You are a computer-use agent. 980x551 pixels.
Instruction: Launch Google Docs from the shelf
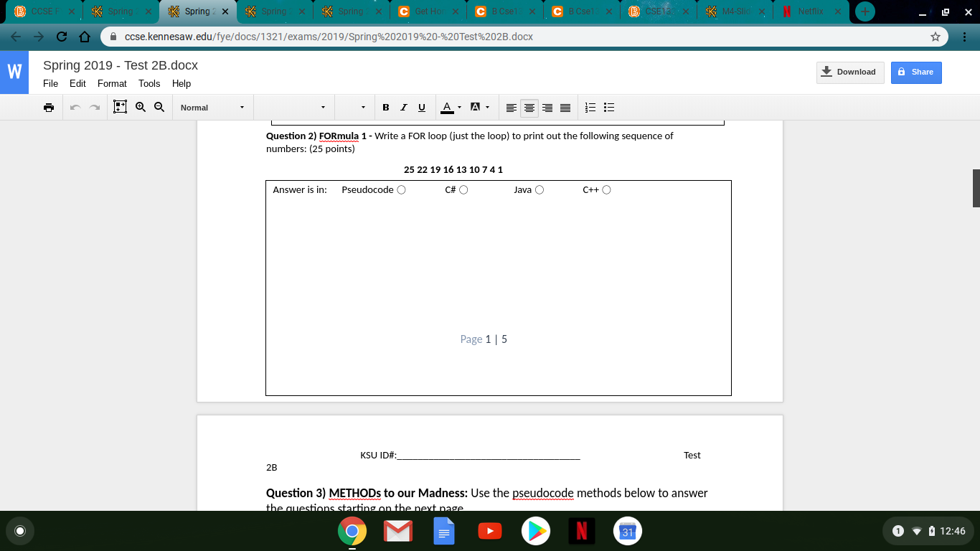[x=444, y=532]
